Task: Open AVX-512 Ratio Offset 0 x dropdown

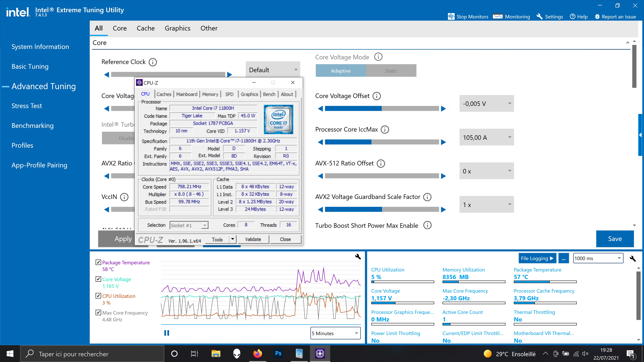Action: [x=487, y=171]
